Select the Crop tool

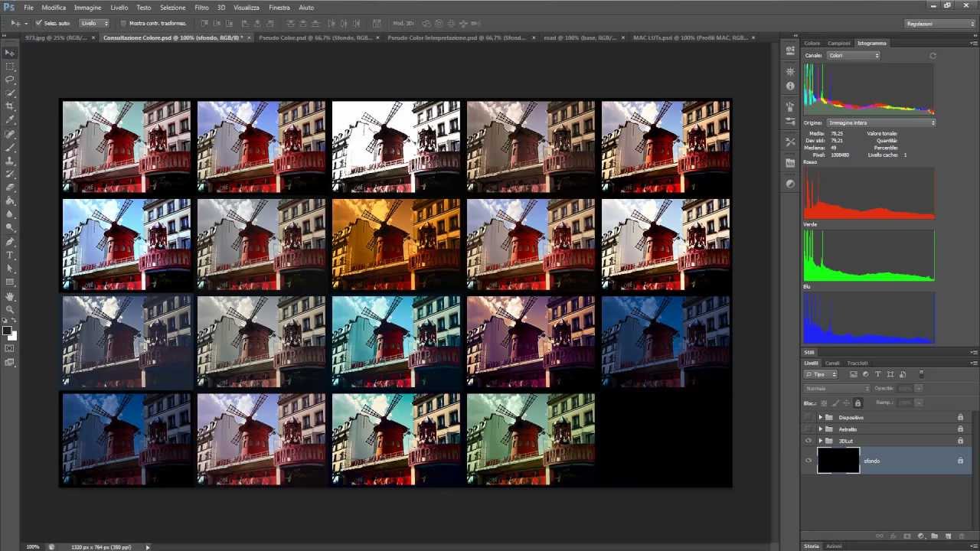pyautogui.click(x=10, y=106)
